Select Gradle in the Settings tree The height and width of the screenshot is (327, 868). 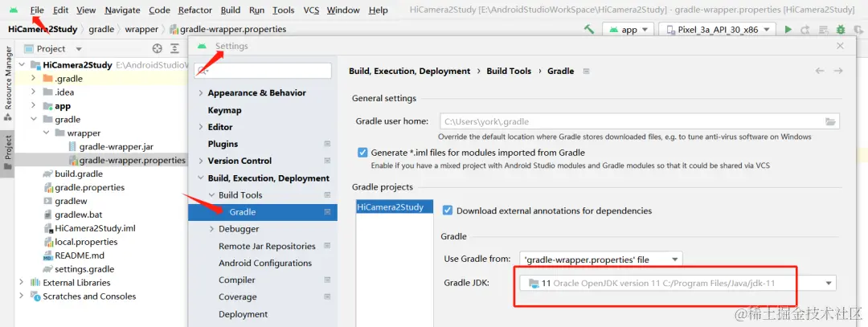tap(262, 212)
